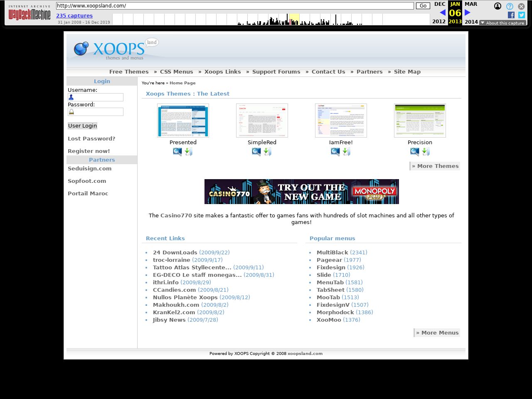Click the 235 captures link
This screenshot has width=532, height=399.
(74, 15)
